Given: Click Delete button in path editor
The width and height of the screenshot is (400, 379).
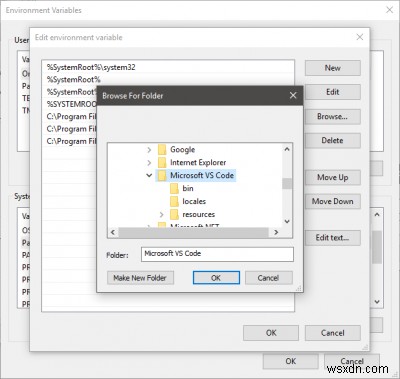Looking at the screenshot, I should coord(333,141).
